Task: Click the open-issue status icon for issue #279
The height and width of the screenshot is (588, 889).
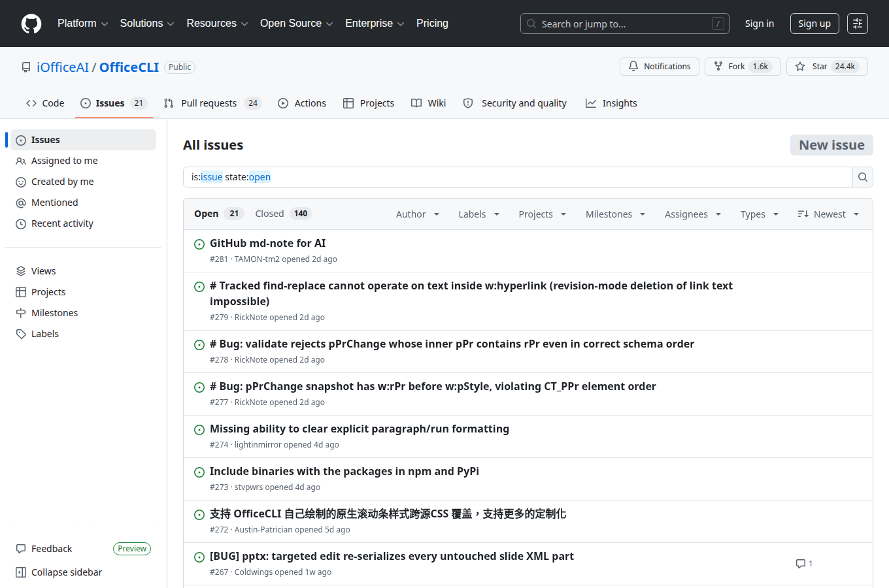Action: (x=199, y=287)
